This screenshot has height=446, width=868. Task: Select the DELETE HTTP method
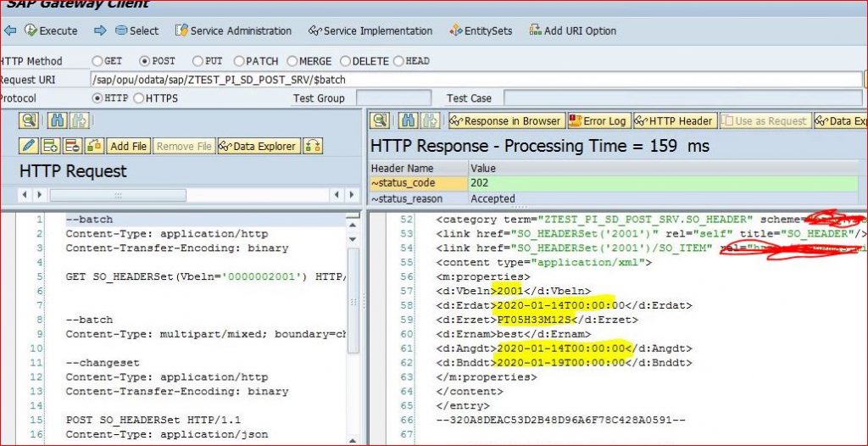click(346, 61)
